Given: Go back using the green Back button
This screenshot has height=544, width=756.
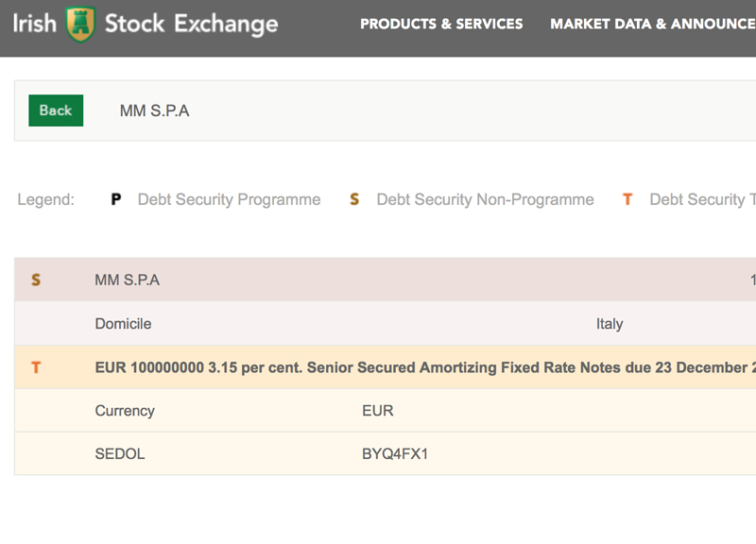Looking at the screenshot, I should 56,110.
